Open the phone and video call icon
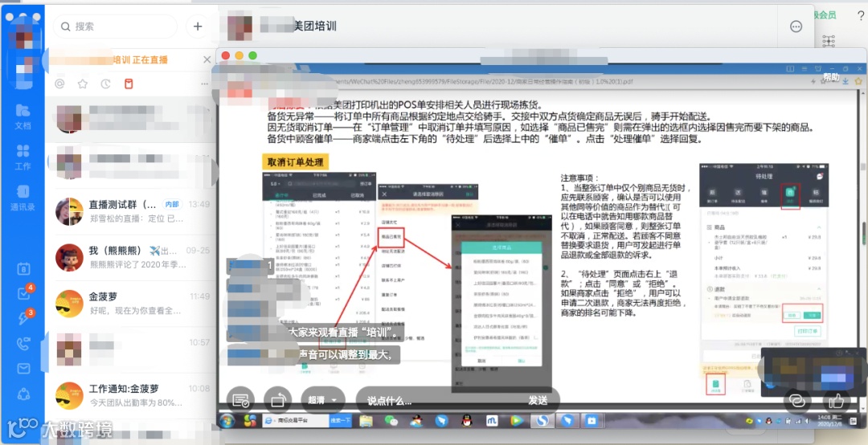The image size is (868, 445). click(x=23, y=344)
